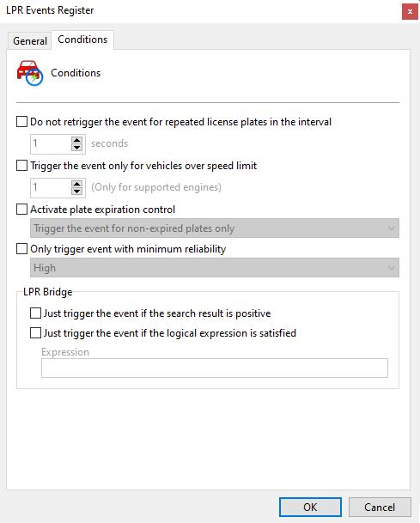Click into the Expression text field
This screenshot has height=523, width=420.
click(x=215, y=368)
